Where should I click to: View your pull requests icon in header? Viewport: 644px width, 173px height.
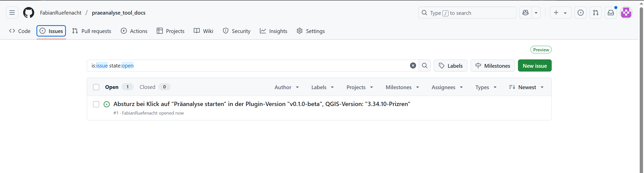(x=596, y=13)
